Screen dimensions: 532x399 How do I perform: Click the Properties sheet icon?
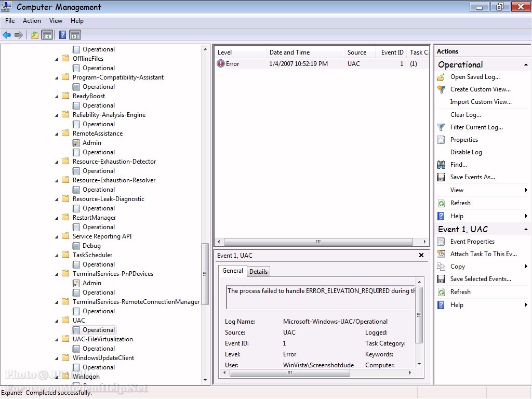(x=441, y=140)
